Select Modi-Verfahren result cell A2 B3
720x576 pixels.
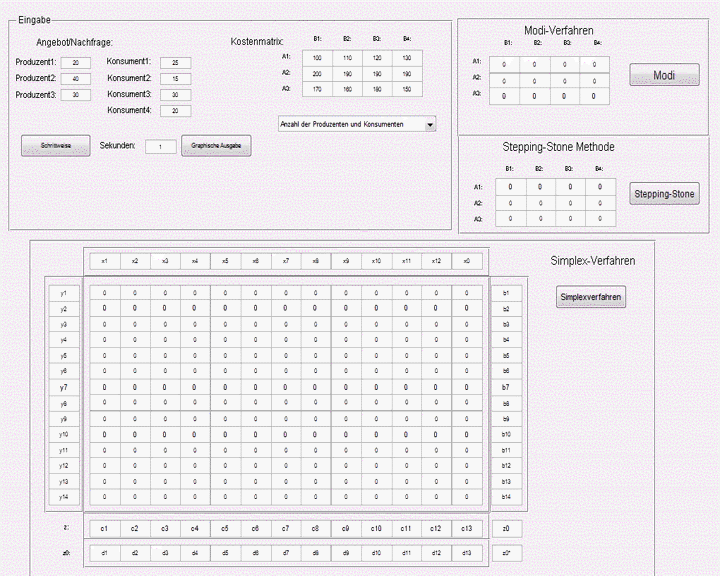564,81
